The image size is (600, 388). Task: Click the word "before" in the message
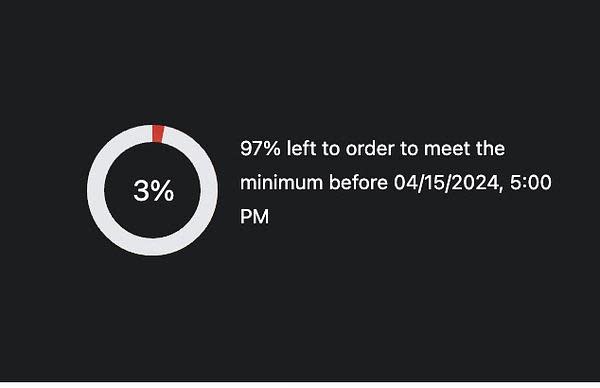coord(358,183)
